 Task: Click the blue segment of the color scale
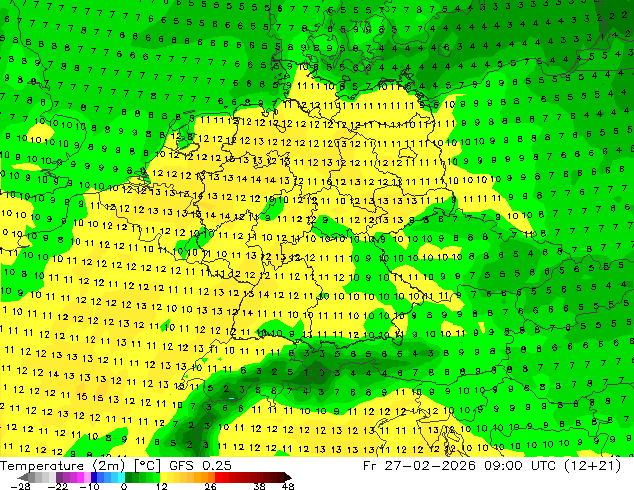[x=108, y=477]
